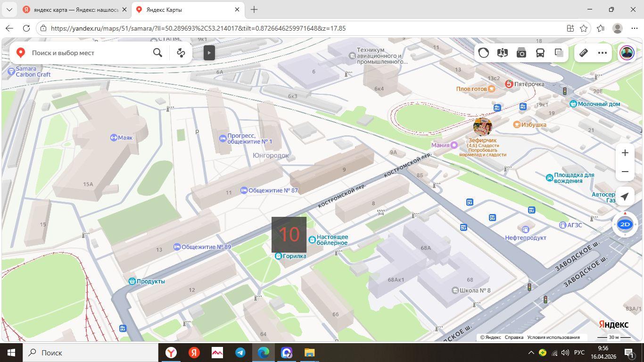Zoom in with the plus button
This screenshot has width=644, height=362.
pos(625,153)
